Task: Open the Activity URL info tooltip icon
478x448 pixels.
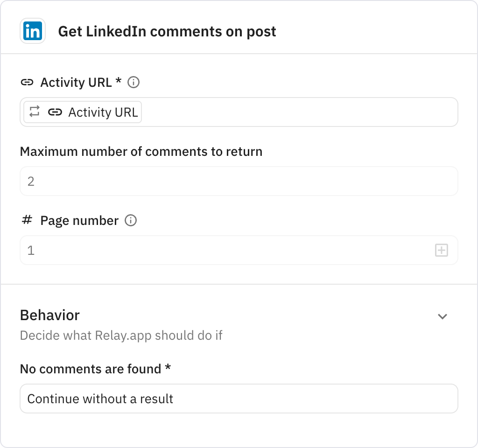Action: click(x=133, y=82)
